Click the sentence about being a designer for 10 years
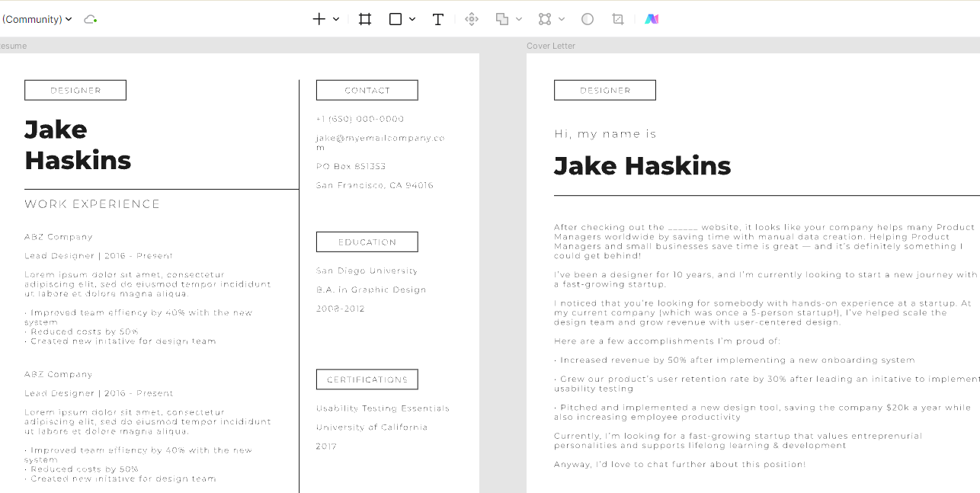This screenshot has height=493, width=980. (x=766, y=279)
